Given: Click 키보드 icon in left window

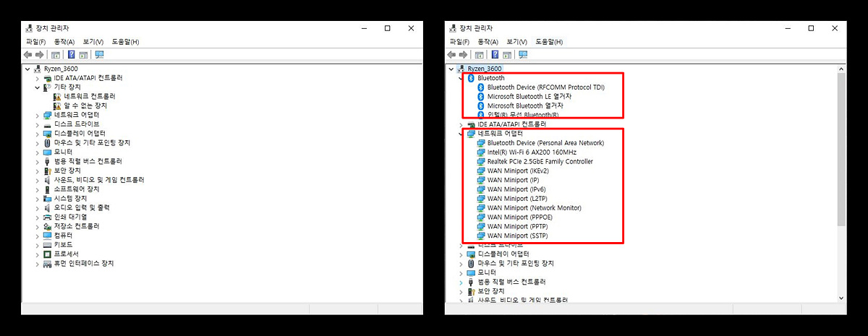Looking at the screenshot, I should pyautogui.click(x=48, y=245).
